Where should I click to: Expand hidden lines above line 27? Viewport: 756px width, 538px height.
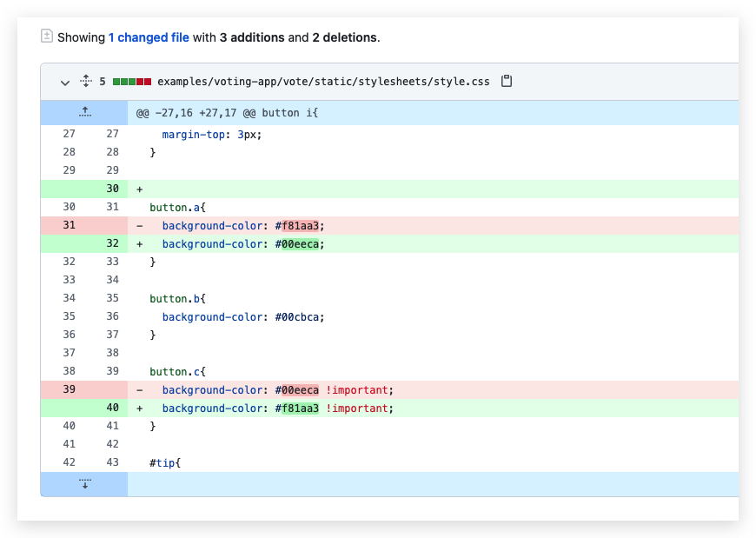[x=84, y=112]
